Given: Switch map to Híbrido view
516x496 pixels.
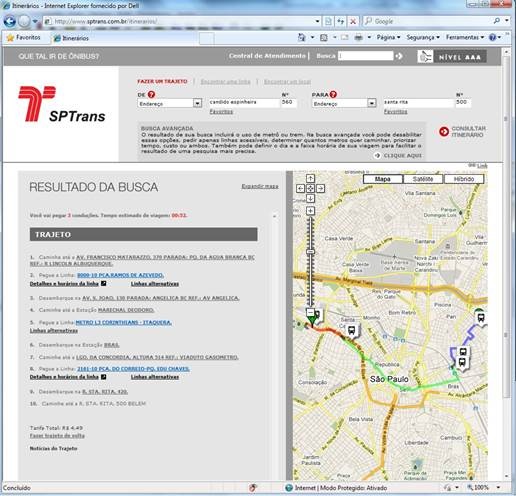Looking at the screenshot, I should click(x=464, y=179).
